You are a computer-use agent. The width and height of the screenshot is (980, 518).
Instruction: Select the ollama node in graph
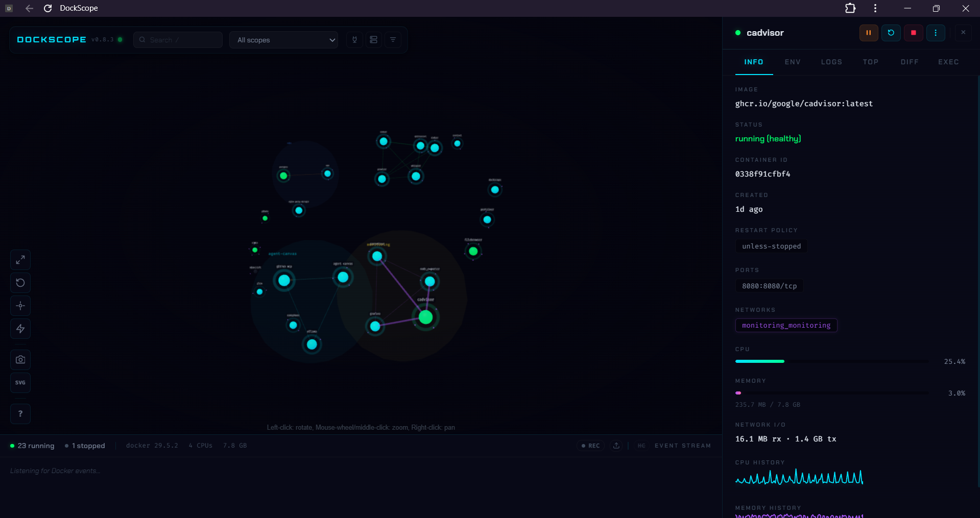(x=312, y=344)
